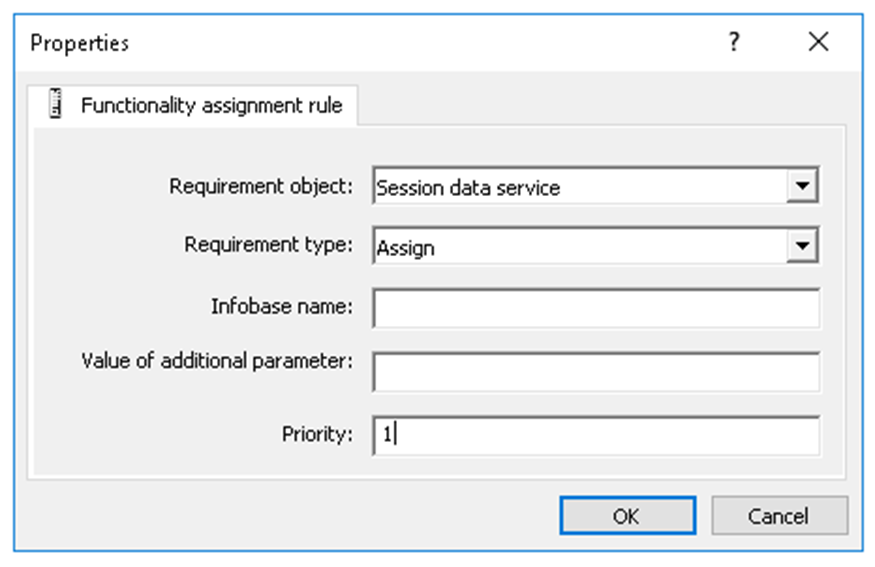Click the Value of additional parameter field

[x=595, y=371]
